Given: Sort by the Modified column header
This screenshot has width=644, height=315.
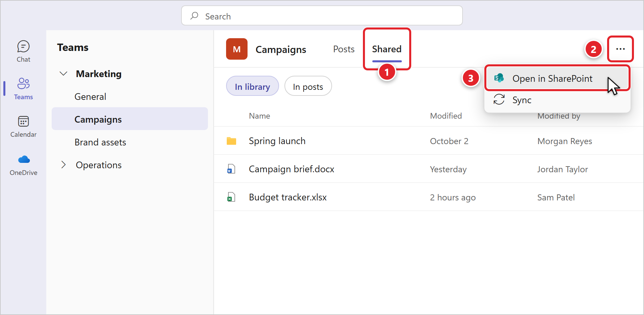Looking at the screenshot, I should pos(446,116).
